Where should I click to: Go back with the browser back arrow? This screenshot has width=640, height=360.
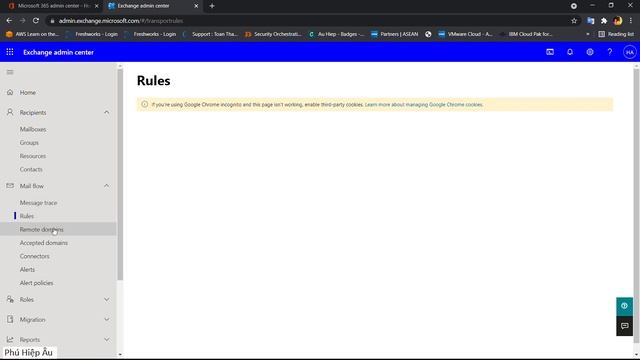point(9,20)
